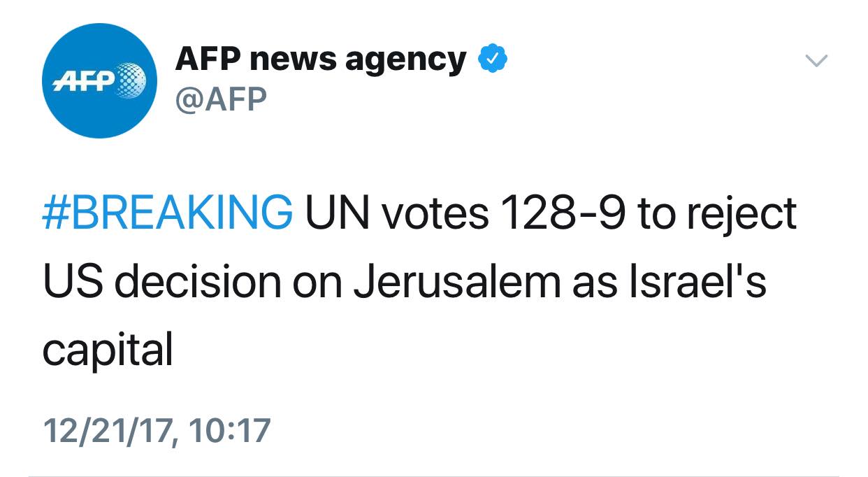Viewport: 868px width, 477px height.
Task: Click the dotted globe in AFP logo
Action: click(x=131, y=80)
